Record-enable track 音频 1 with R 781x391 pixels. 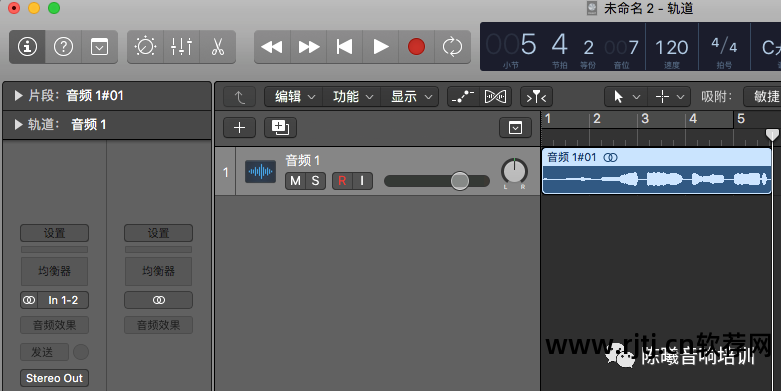342,181
